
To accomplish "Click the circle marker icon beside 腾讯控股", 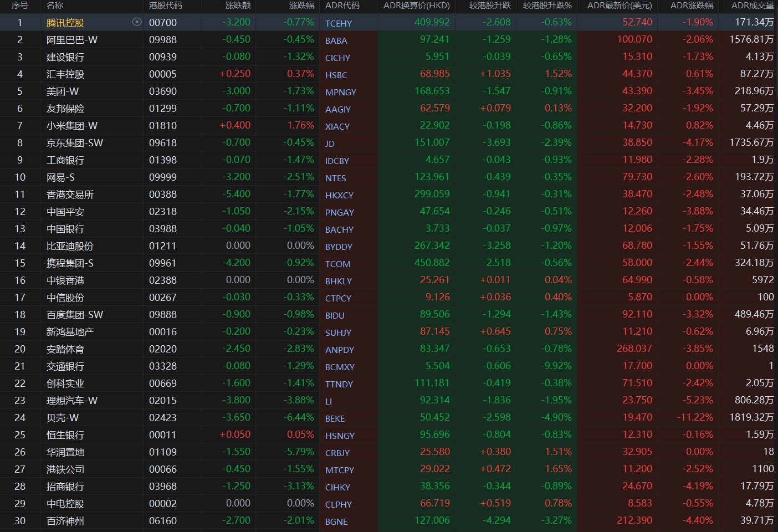I will pyautogui.click(x=137, y=22).
